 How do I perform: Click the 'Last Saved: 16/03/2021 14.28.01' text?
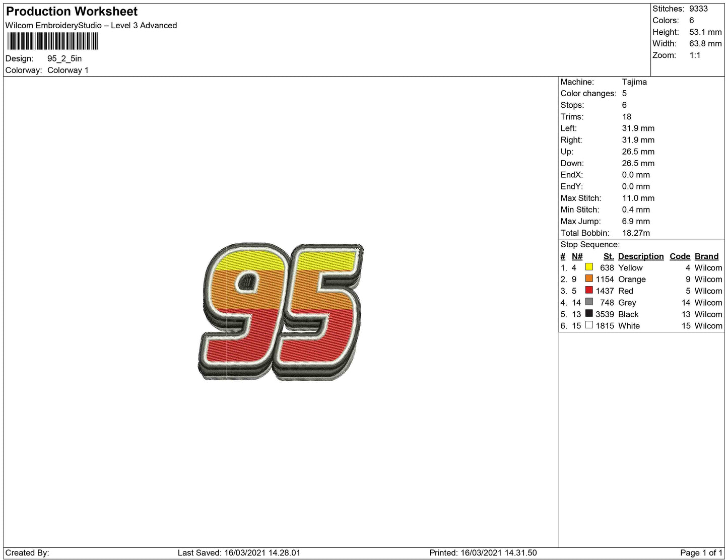[x=239, y=553]
